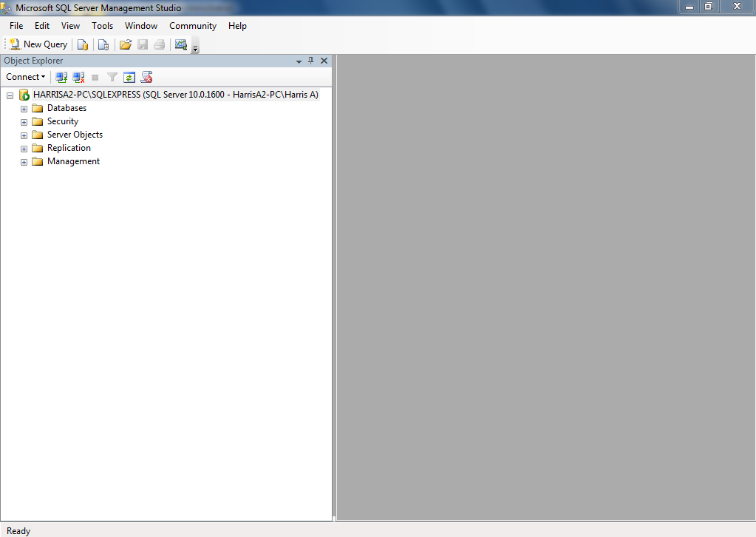Expand the Databases folder
This screenshot has width=756, height=537.
(23, 108)
